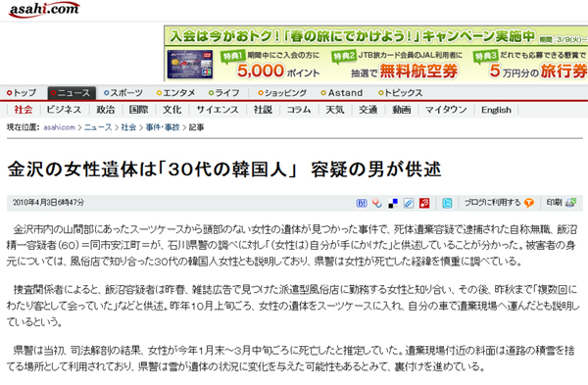Open the トップ tab
Image resolution: width=588 pixels, height=385 pixels.
[x=22, y=93]
